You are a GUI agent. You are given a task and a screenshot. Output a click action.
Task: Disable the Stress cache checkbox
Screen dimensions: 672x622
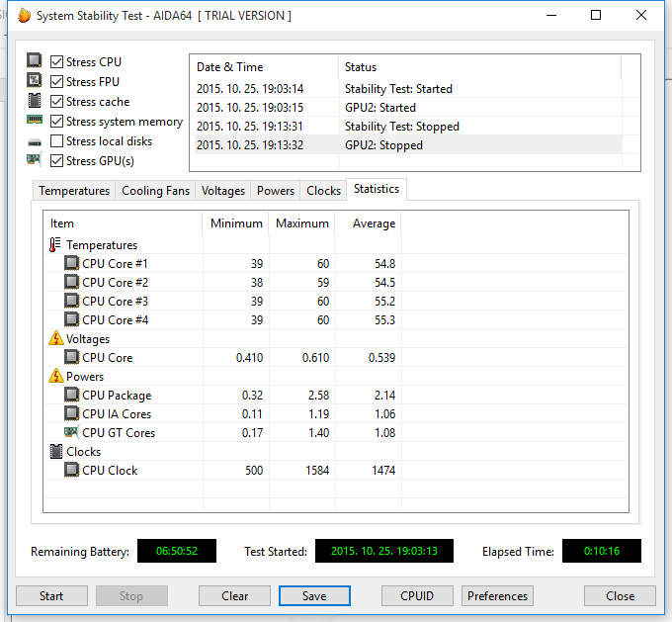click(56, 102)
